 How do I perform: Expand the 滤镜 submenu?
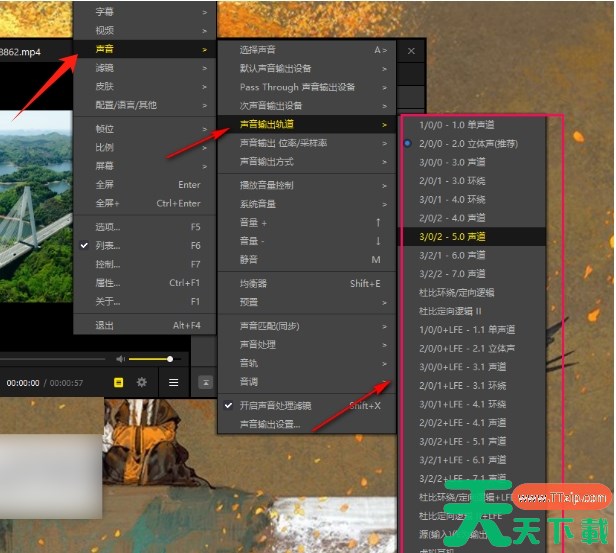click(x=145, y=68)
